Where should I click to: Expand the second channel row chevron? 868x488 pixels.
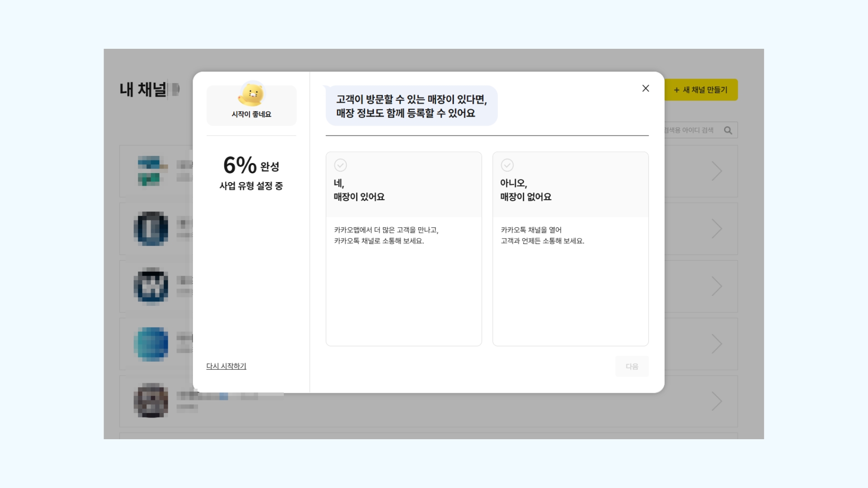point(717,229)
